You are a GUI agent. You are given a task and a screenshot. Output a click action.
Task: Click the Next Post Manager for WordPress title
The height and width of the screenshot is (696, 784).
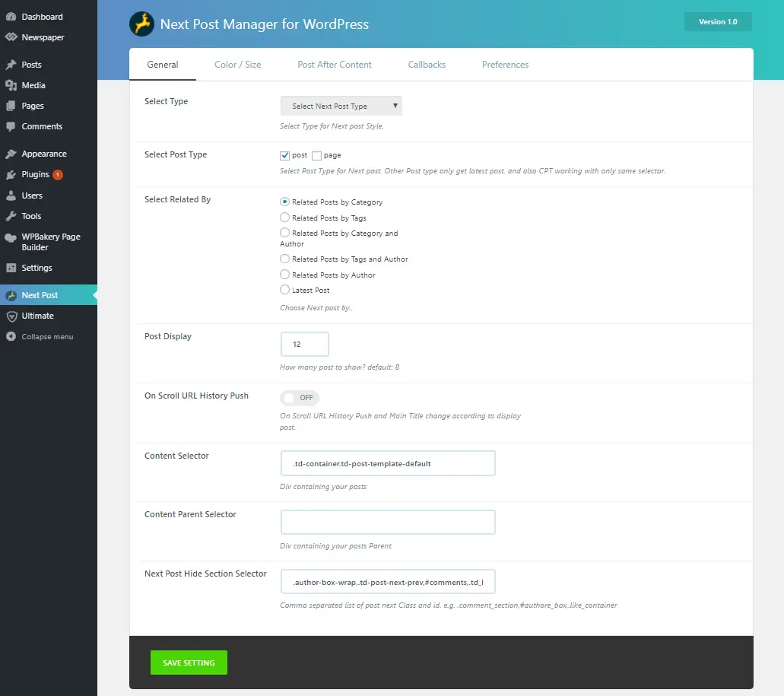265,24
